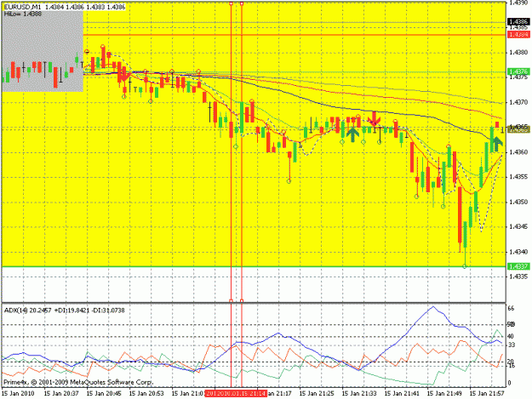Viewport: 532px width, 399px height.
Task: Click the red sell arrow near 20:50
Action: (123, 74)
